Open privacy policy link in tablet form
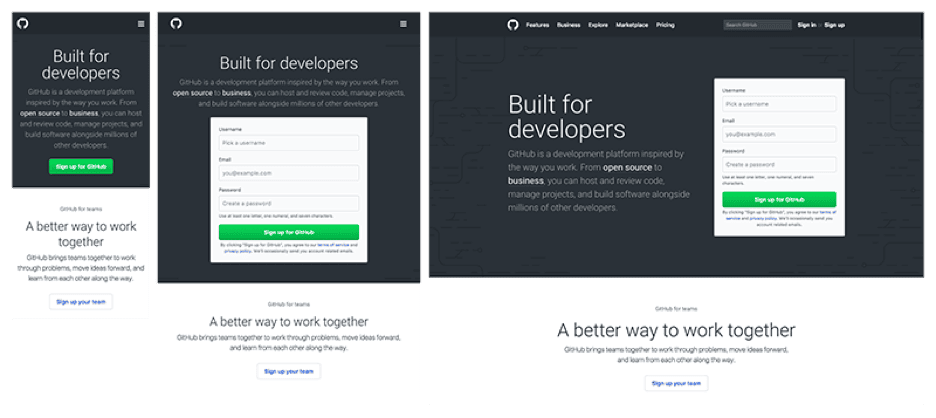The height and width of the screenshot is (418, 936). [x=238, y=251]
